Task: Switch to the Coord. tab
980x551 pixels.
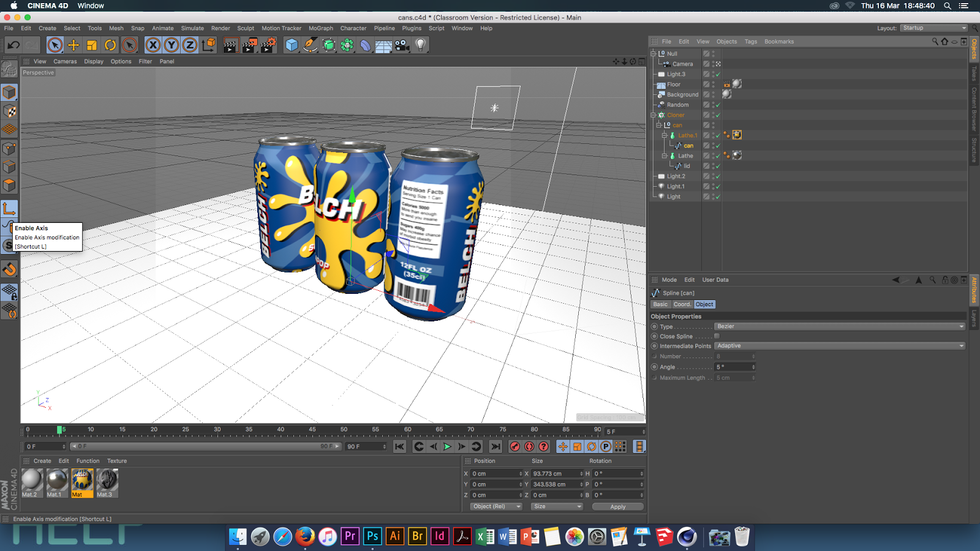Action: point(682,304)
